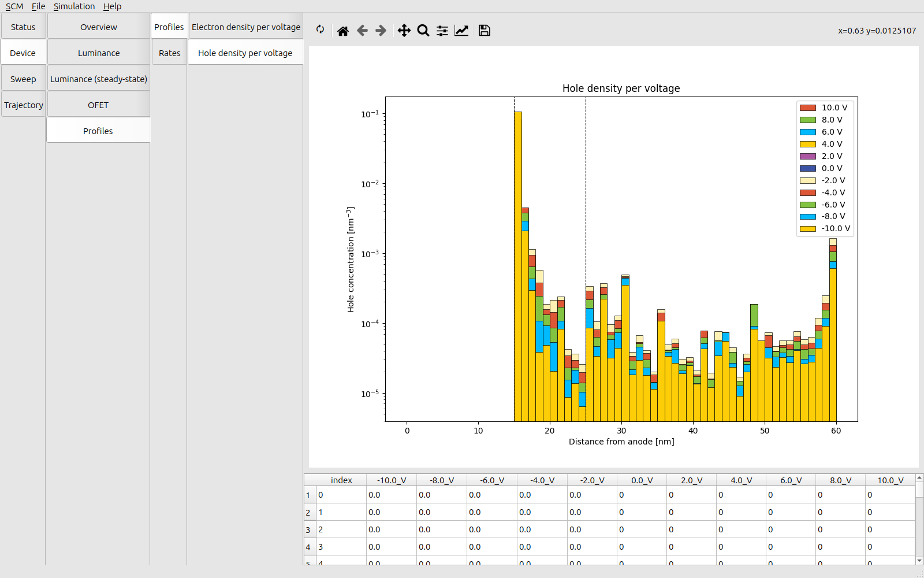Save the figure with floppy disk icon
Image resolution: width=924 pixels, height=578 pixels.
[x=485, y=31]
